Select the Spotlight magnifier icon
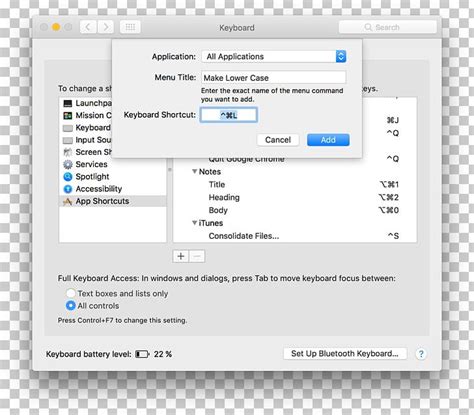This screenshot has width=474, height=415. tap(68, 177)
